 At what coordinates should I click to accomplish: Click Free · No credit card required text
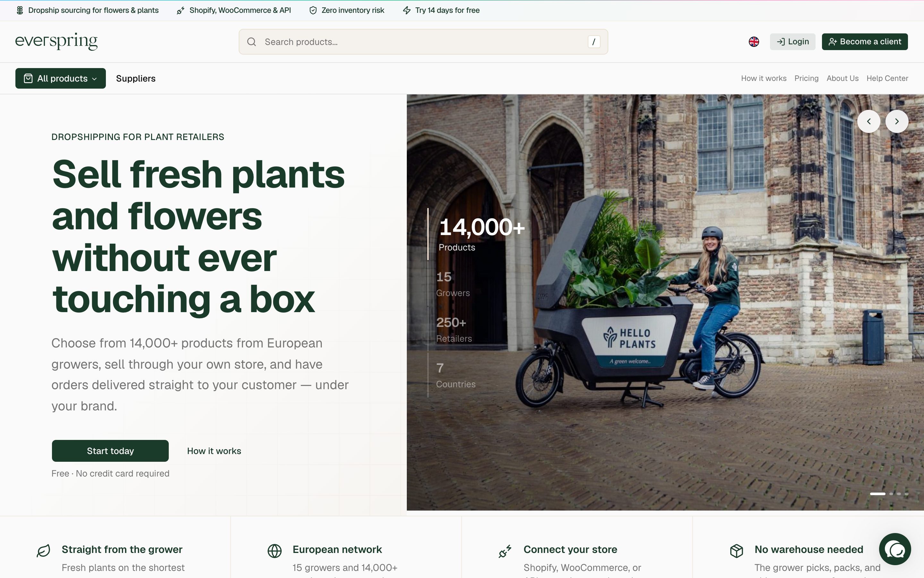110,473
